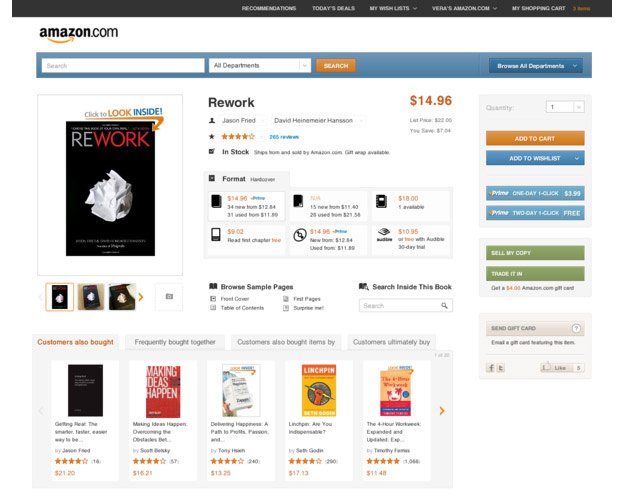Click the Facebook share icon
Image resolution: width=625 pixels, height=498 pixels.
[x=491, y=368]
